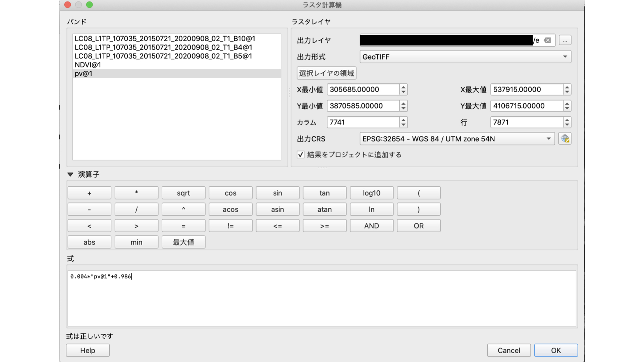Insert the tan function
The width and height of the screenshot is (644, 362).
pyautogui.click(x=325, y=193)
